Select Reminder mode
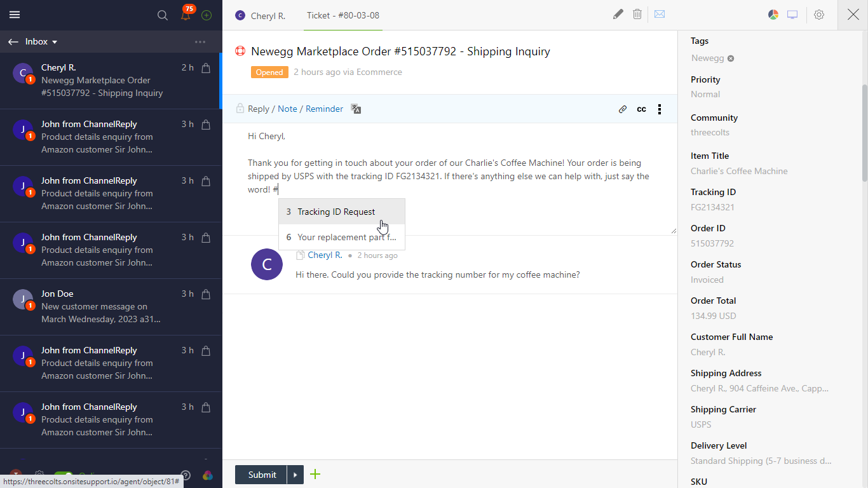 pyautogui.click(x=324, y=109)
